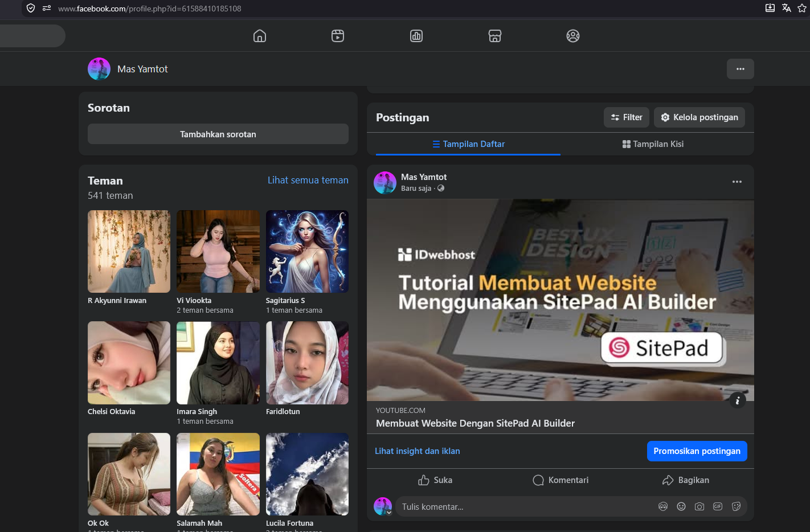Open Ok Ok friend photo

tap(129, 474)
